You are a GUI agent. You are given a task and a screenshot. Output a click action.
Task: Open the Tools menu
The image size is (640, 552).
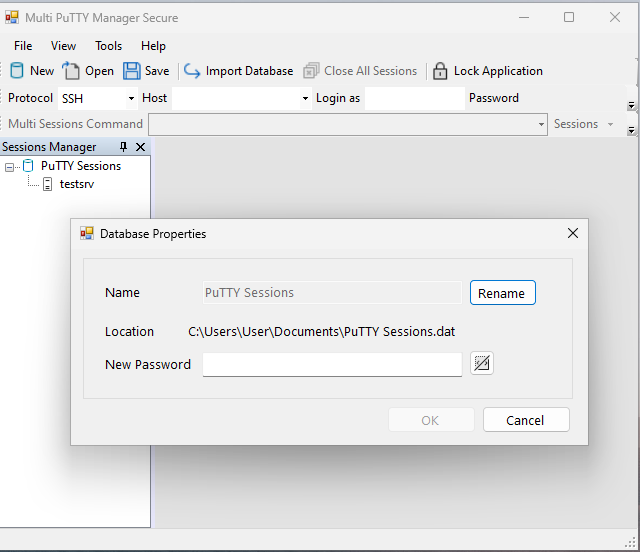click(x=109, y=46)
